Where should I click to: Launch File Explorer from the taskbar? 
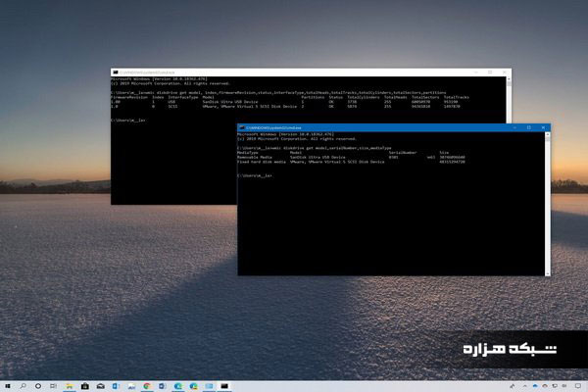[70, 386]
